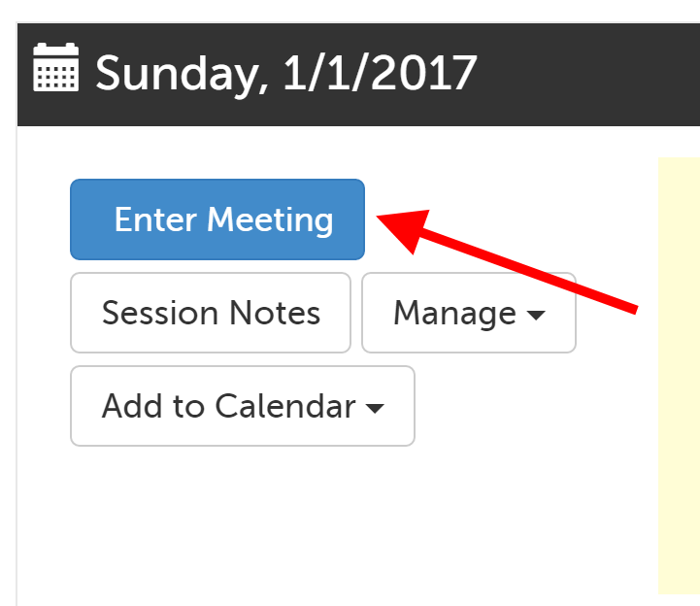Click the word "Meeting" on the blue button

271,219
